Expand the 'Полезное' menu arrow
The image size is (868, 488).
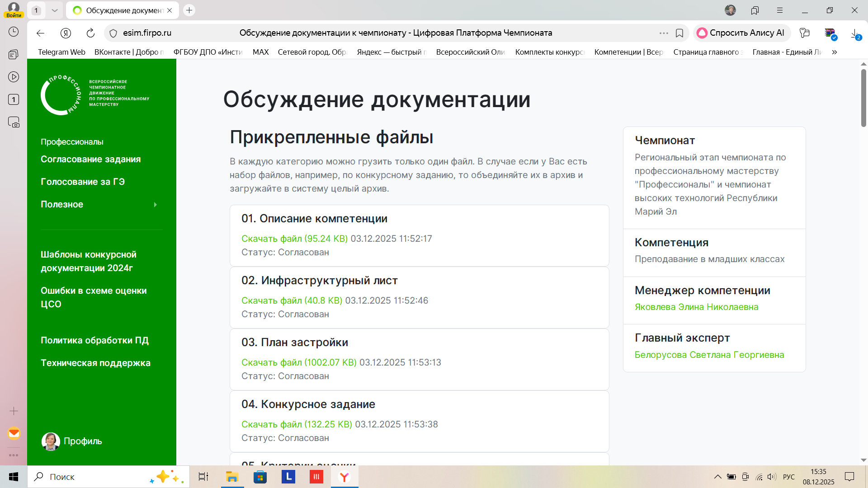[155, 205]
